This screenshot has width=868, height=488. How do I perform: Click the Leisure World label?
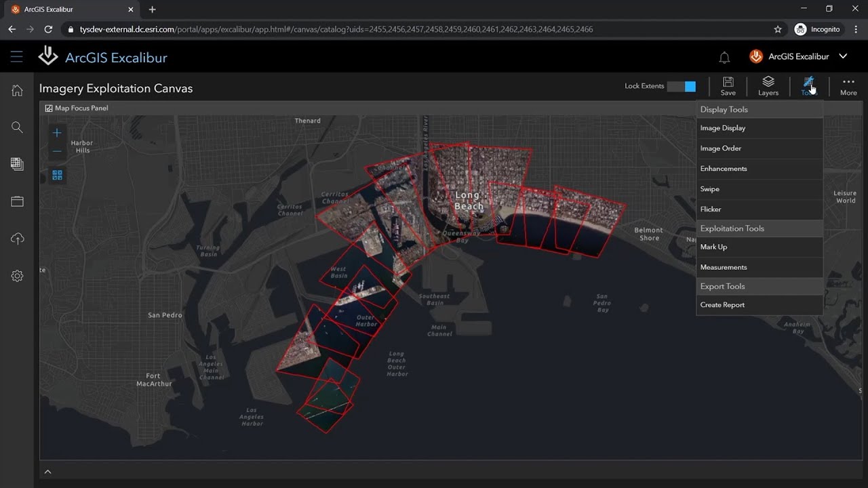845,197
